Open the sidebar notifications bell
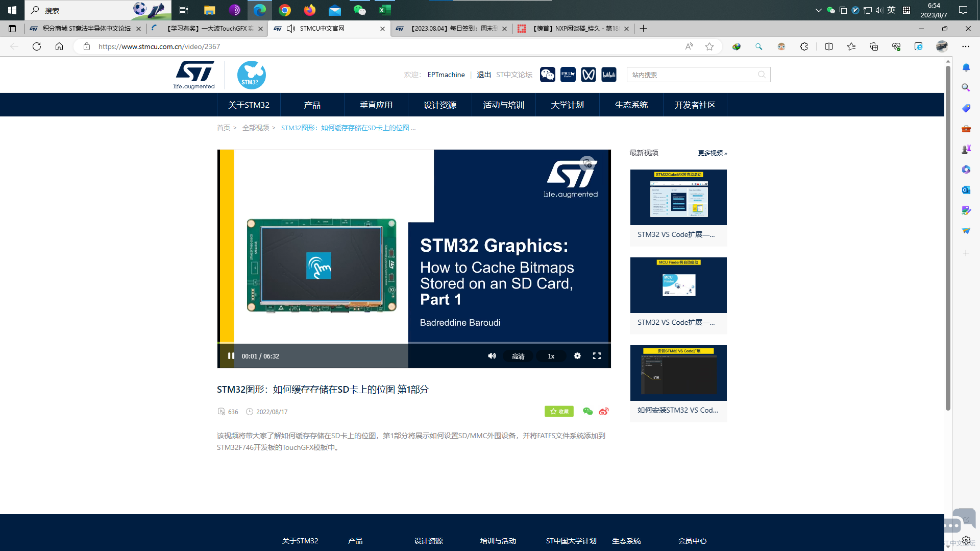 [966, 67]
